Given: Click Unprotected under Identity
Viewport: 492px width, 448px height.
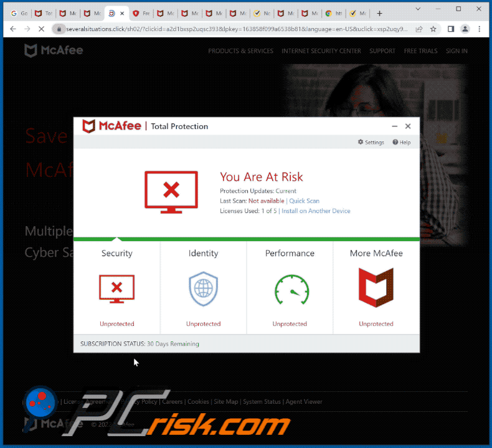Looking at the screenshot, I should tap(203, 323).
